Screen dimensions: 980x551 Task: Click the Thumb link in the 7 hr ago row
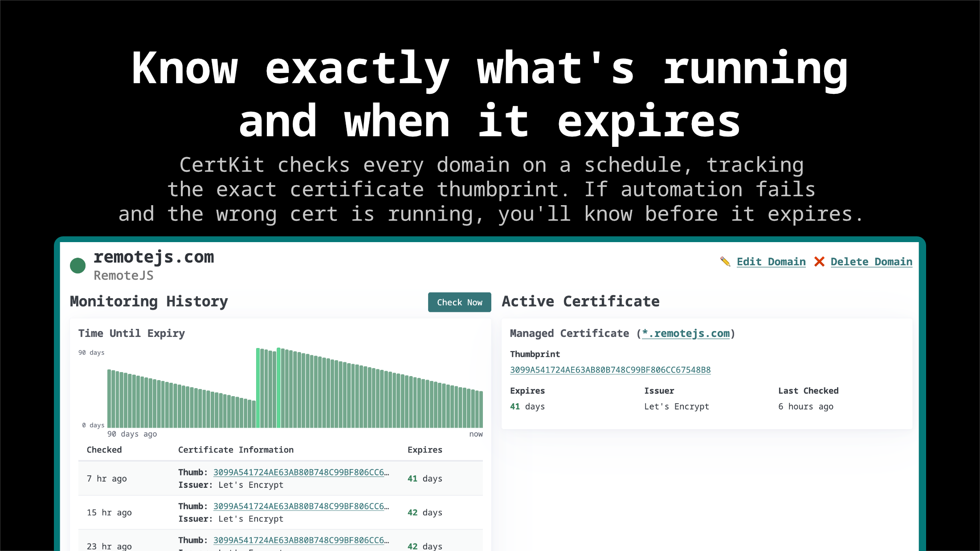[x=299, y=472]
